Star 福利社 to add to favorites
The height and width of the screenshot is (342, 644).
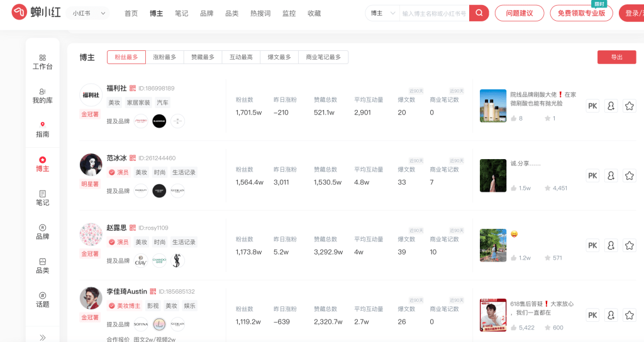(629, 106)
